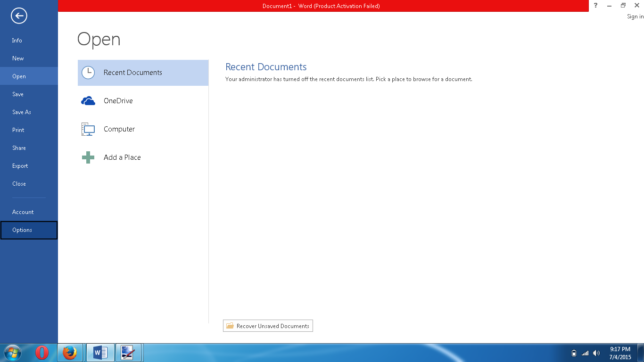Open the Export page
644x362 pixels.
point(29,166)
